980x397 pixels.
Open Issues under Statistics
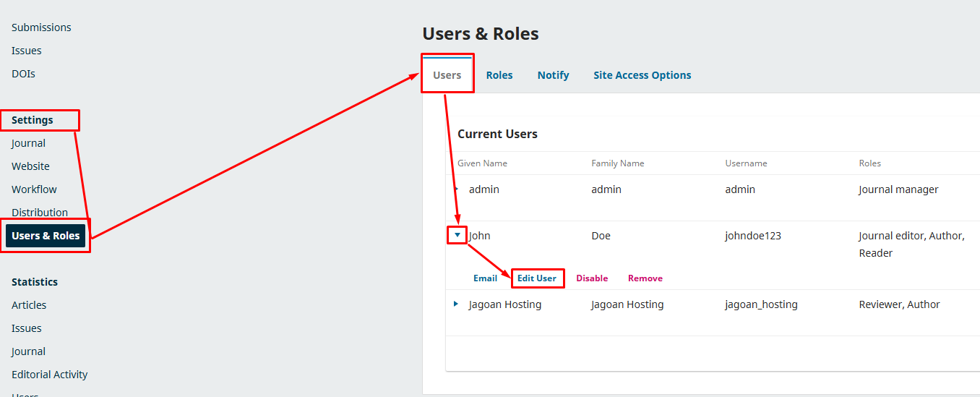[x=27, y=328]
